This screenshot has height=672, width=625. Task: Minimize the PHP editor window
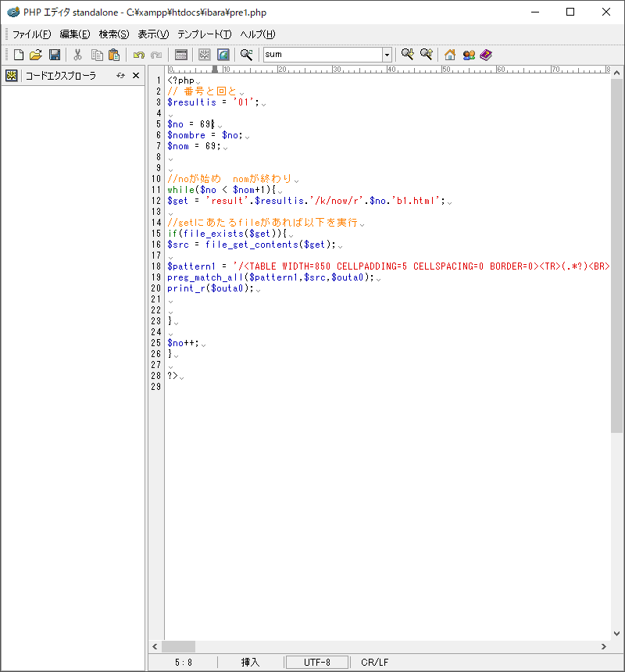535,12
